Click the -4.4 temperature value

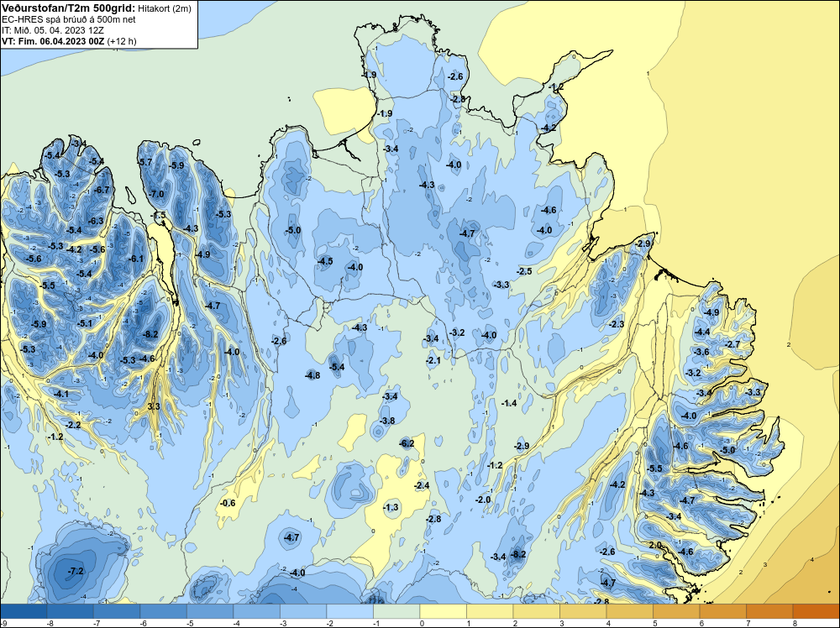click(x=701, y=332)
